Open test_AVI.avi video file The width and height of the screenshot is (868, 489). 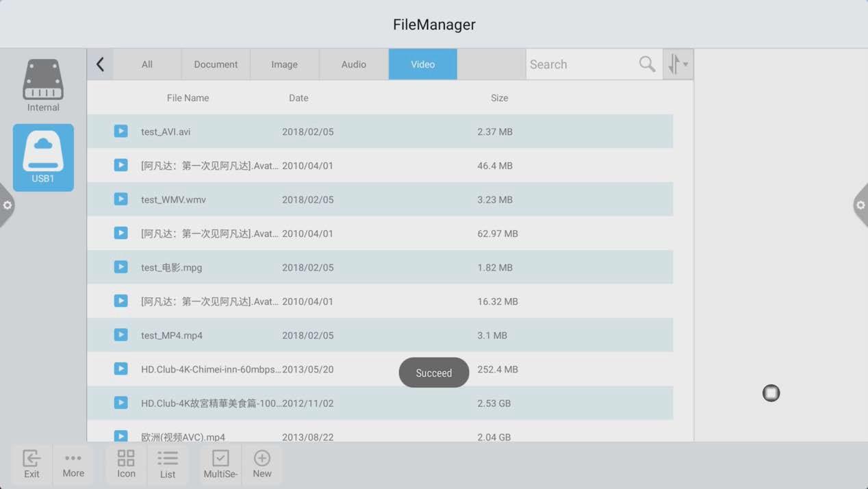point(166,131)
